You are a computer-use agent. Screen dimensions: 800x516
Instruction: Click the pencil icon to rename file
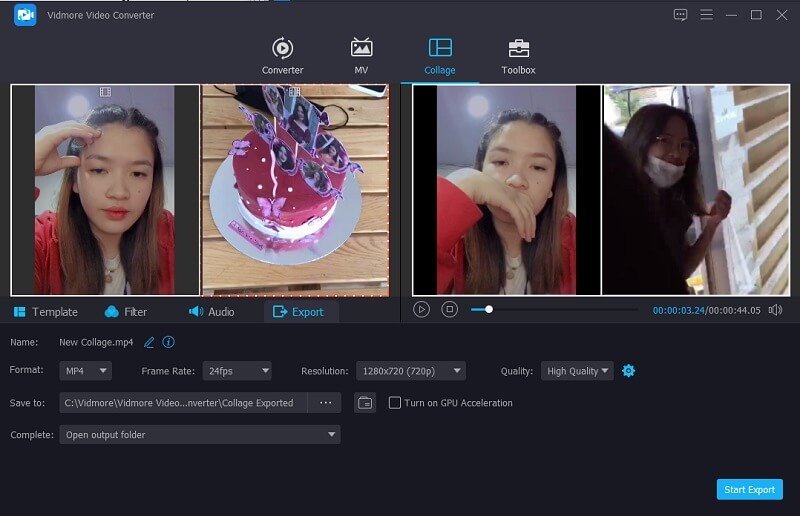click(150, 342)
